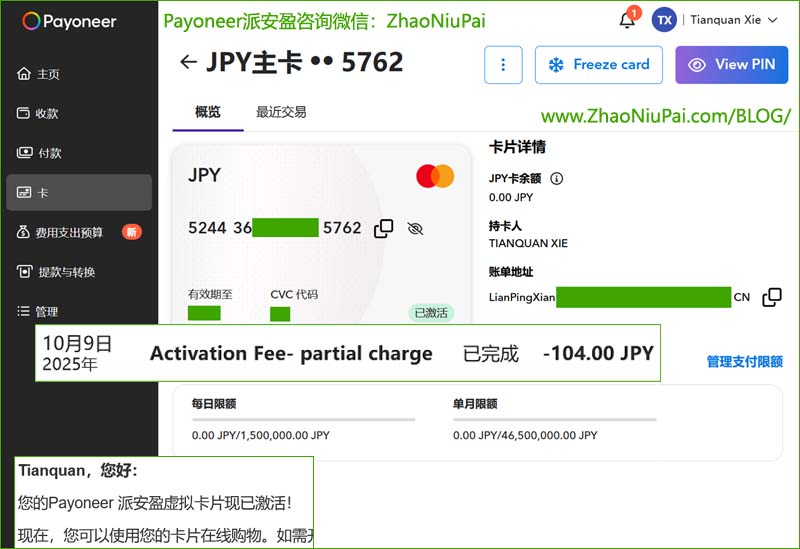Viewport: 800px width, 549px height.
Task: Copy the billing address
Action: pyautogui.click(x=771, y=297)
